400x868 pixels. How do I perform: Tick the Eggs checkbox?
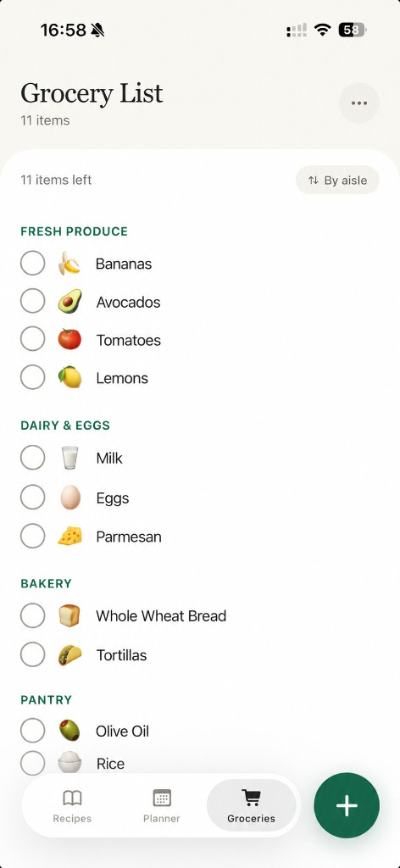(33, 497)
